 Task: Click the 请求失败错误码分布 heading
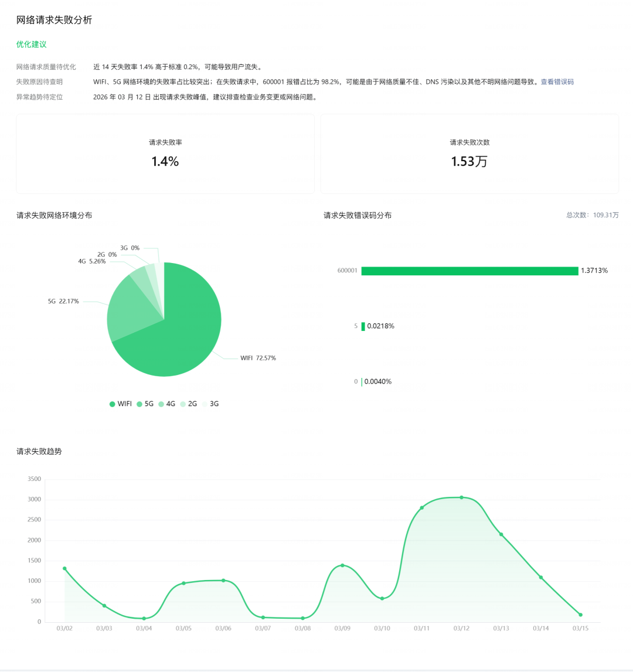coord(358,215)
